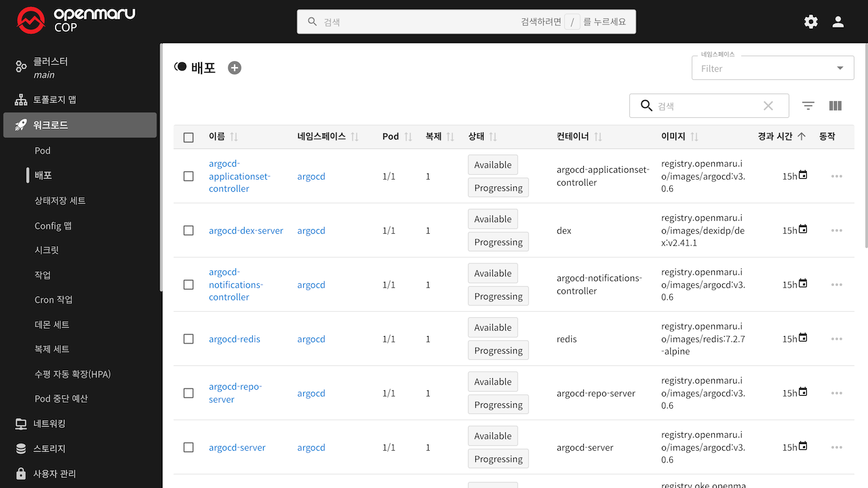The width and height of the screenshot is (868, 488).
Task: Toggle the select-all checkbox in table header
Action: [189, 138]
